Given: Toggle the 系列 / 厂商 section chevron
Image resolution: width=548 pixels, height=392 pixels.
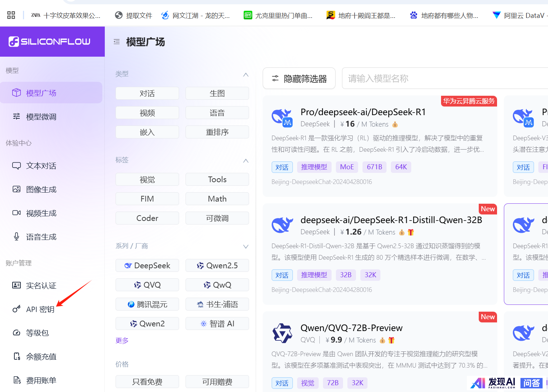Looking at the screenshot, I should (x=246, y=247).
